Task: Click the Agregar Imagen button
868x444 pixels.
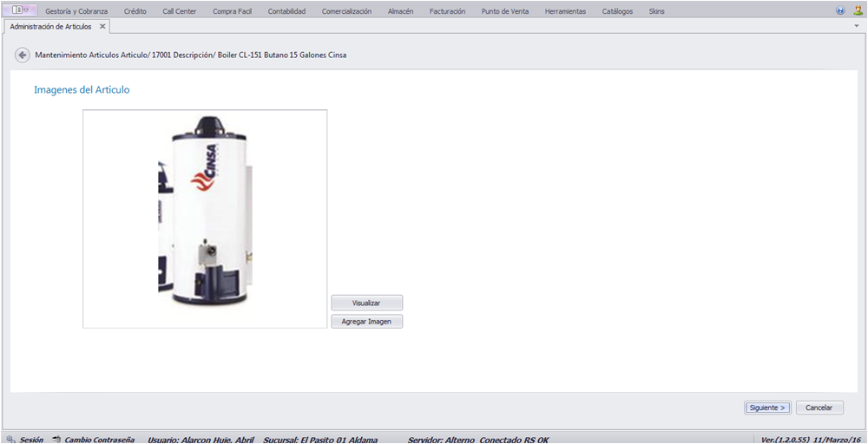Action: (x=367, y=321)
